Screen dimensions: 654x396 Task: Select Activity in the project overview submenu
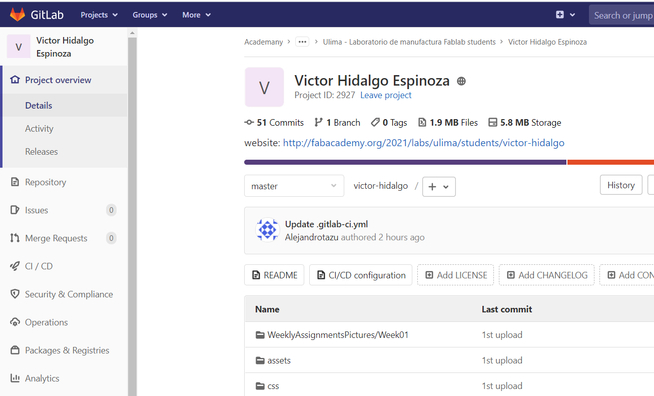[x=39, y=129]
